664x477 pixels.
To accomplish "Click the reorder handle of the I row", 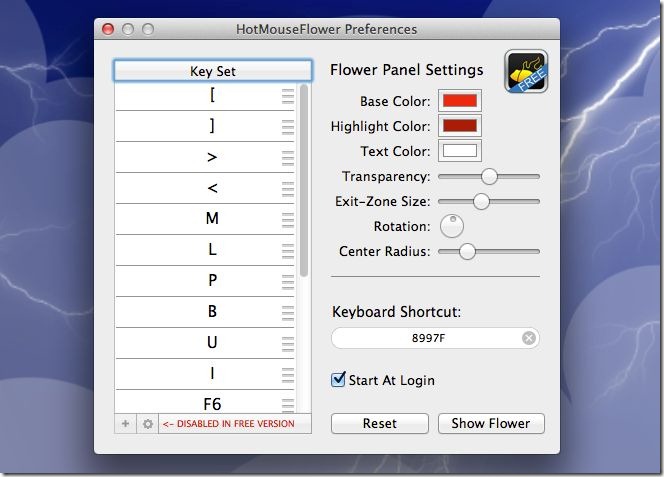I will (x=288, y=374).
